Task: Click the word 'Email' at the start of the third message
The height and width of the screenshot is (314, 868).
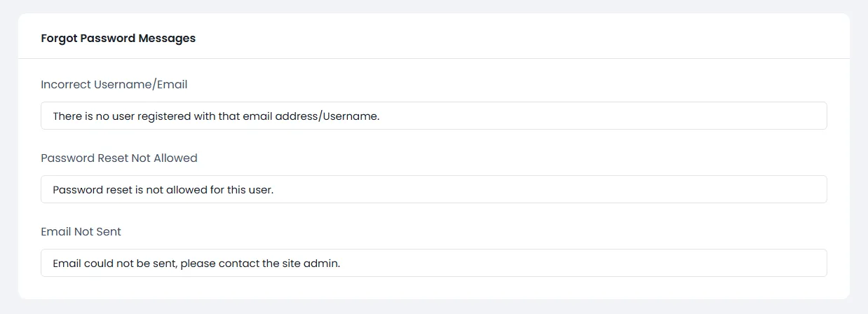Action: click(67, 264)
